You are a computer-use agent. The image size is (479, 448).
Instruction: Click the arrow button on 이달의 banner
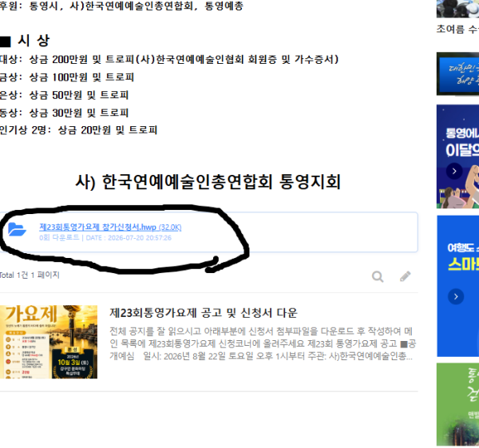coord(454,171)
